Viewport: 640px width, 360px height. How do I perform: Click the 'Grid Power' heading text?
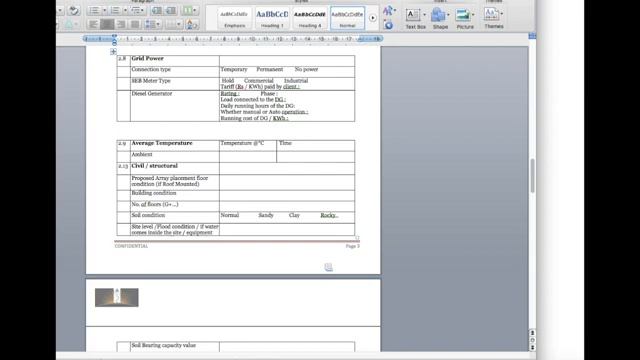147,58
